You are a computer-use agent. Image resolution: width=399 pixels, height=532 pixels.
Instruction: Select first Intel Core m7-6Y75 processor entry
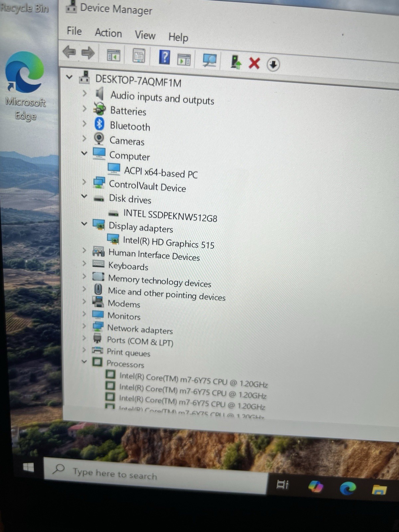tap(194, 380)
